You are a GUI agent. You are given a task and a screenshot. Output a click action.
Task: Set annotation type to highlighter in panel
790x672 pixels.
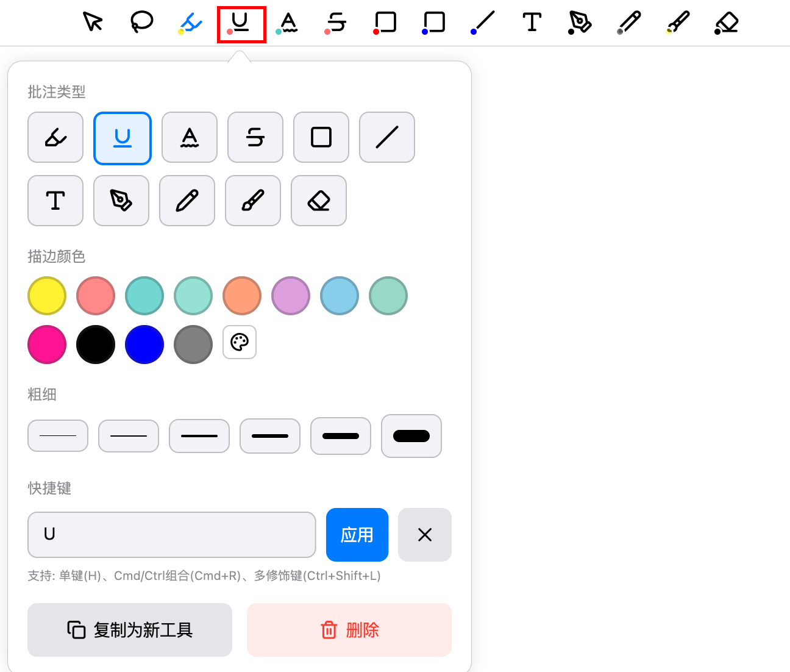pos(55,137)
